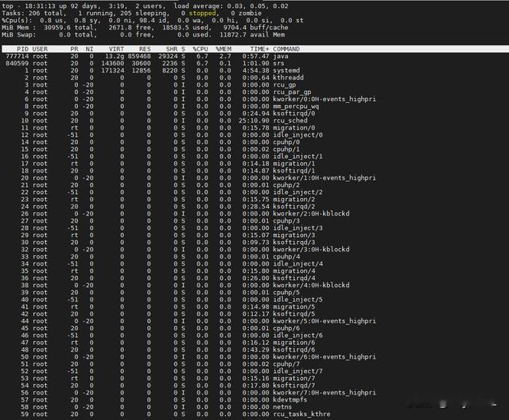Click the rcu_sched command text
The height and width of the screenshot is (420, 509).
pyautogui.click(x=289, y=120)
